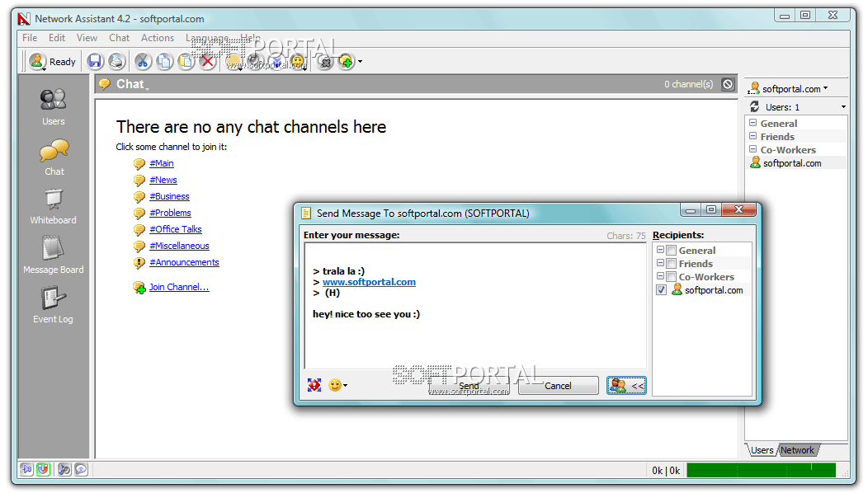Click the 0k | 0k traffic status text
The image size is (868, 493).
pos(666,470)
